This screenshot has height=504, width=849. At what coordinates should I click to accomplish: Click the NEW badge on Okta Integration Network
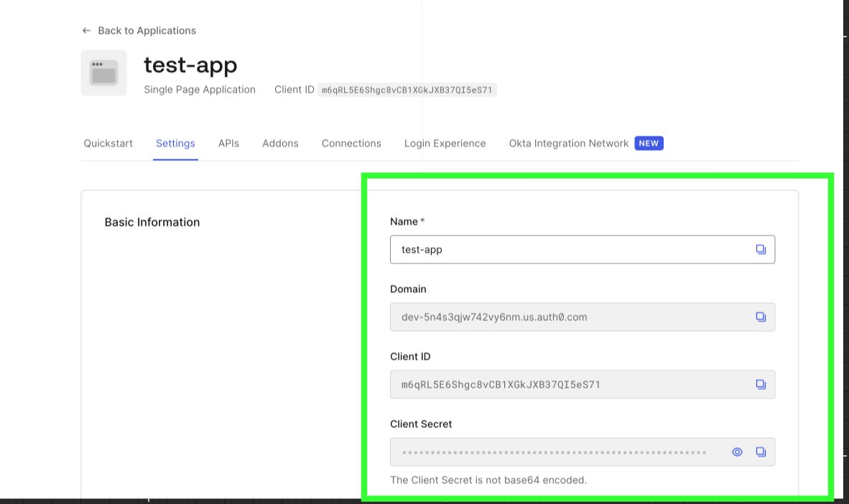pyautogui.click(x=649, y=144)
